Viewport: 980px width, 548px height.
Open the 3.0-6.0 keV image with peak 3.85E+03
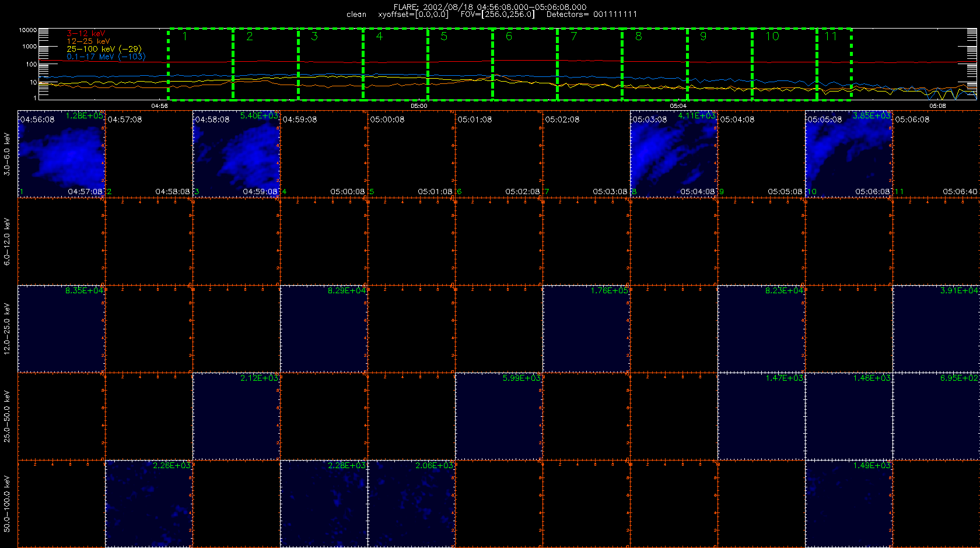pos(849,154)
